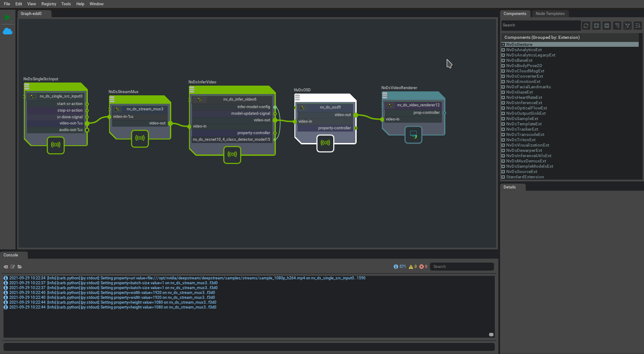644x354 pixels.
Task: Expand the NvDsGesture extension group
Action: [x=503, y=45]
